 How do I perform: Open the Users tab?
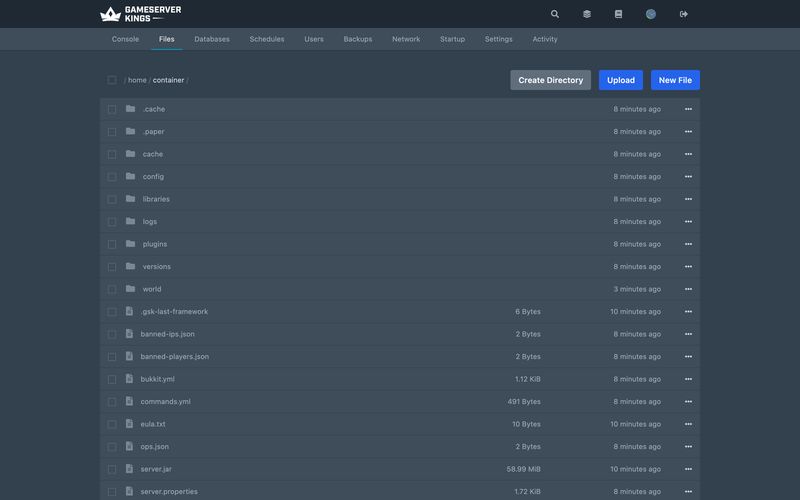pyautogui.click(x=314, y=39)
